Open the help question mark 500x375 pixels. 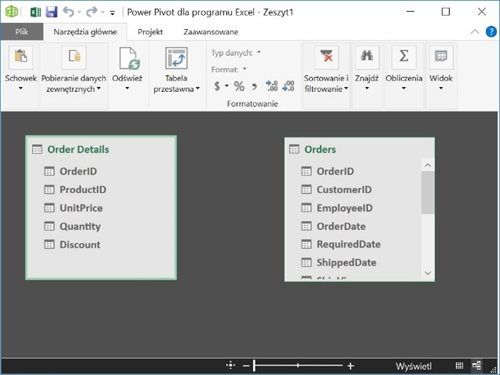click(x=491, y=32)
